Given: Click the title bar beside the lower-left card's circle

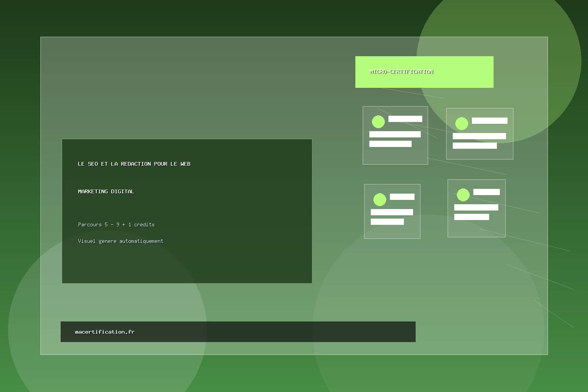Looking at the screenshot, I should [402, 197].
